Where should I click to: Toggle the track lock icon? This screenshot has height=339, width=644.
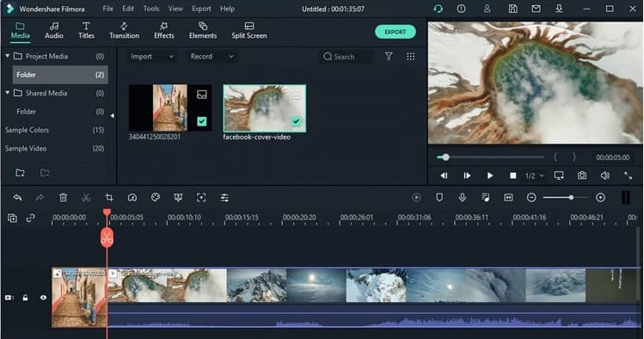coord(26,298)
